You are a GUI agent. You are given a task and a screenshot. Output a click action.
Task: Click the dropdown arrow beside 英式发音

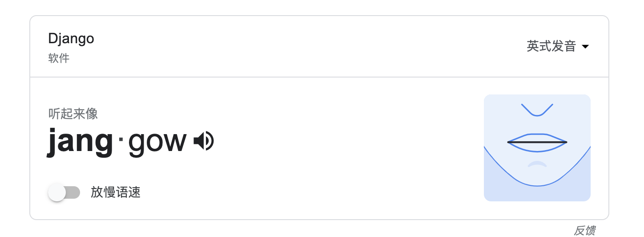(x=585, y=47)
